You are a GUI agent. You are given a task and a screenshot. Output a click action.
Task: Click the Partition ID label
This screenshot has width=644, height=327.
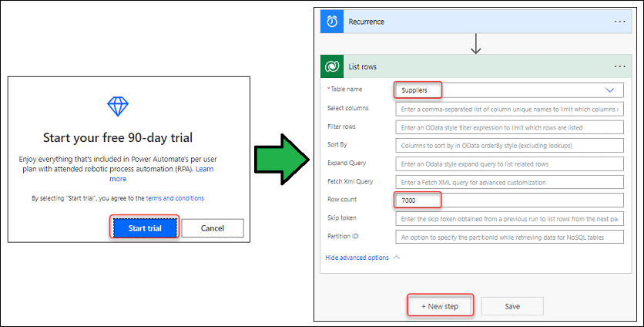[x=343, y=236]
